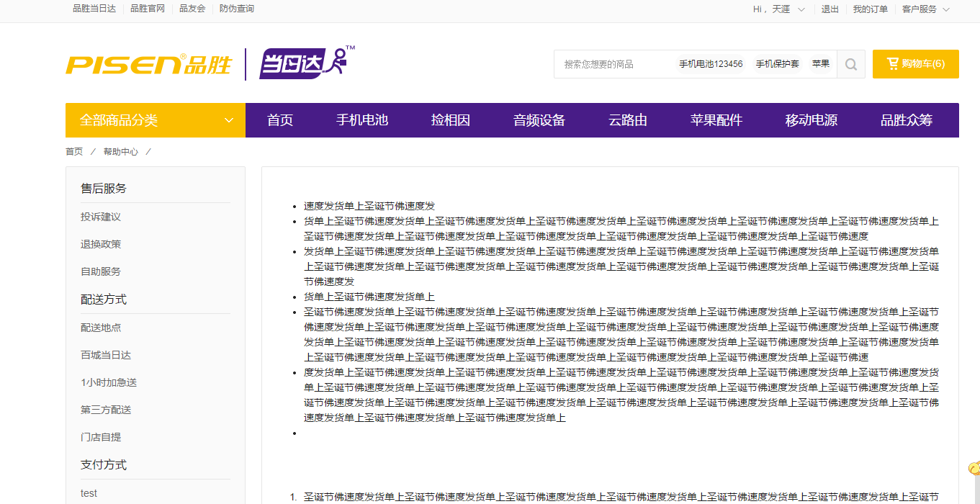Select 1小时加急送 in the sidebar
The image size is (980, 504).
109,382
